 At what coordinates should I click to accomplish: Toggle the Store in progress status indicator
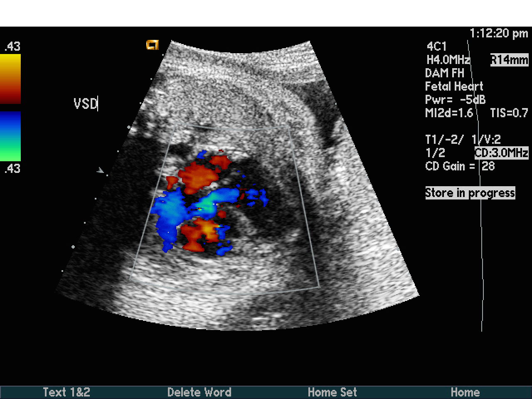(470, 192)
